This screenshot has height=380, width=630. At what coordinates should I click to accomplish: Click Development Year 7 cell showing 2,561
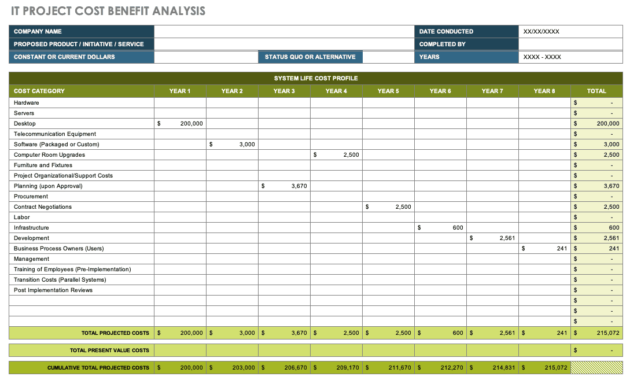click(492, 238)
